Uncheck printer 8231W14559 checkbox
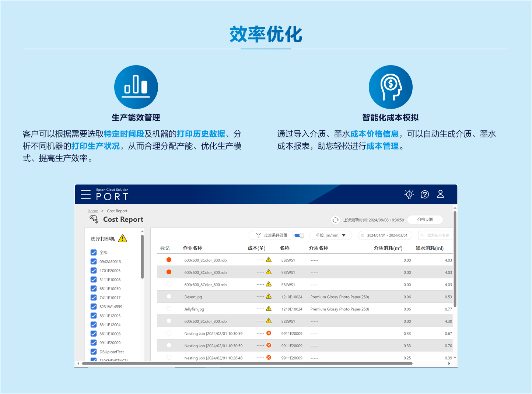This screenshot has height=394, width=532. pos(94,306)
